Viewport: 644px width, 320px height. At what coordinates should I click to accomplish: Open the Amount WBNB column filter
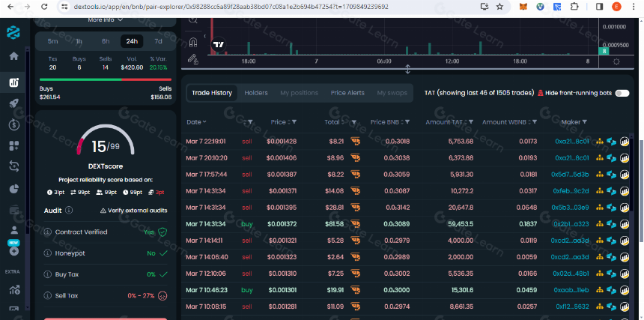535,122
